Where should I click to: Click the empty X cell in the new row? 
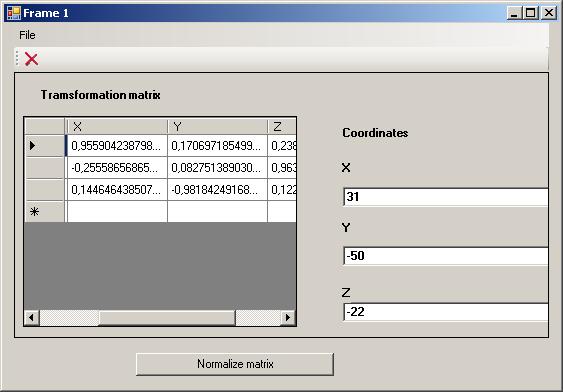pos(117,212)
